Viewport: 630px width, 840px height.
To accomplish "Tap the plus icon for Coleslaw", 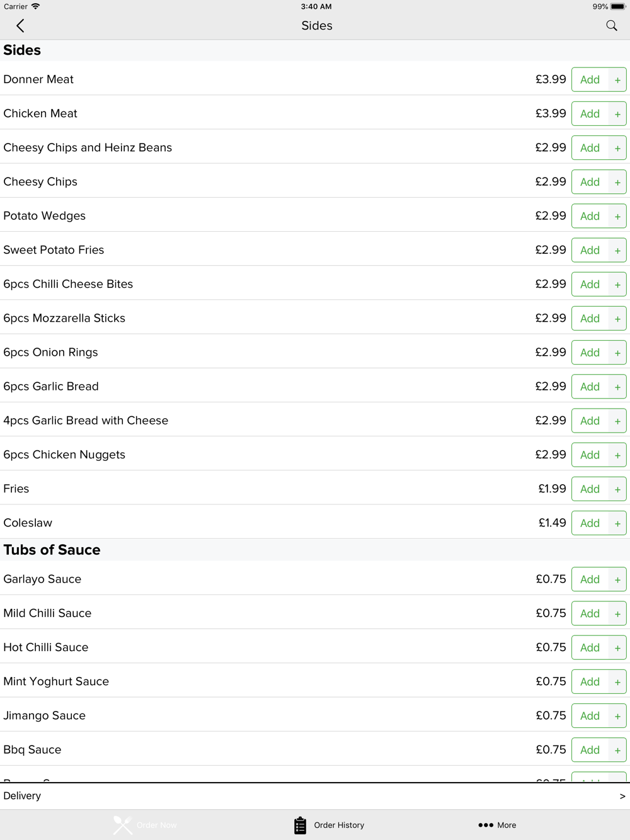I will point(617,523).
